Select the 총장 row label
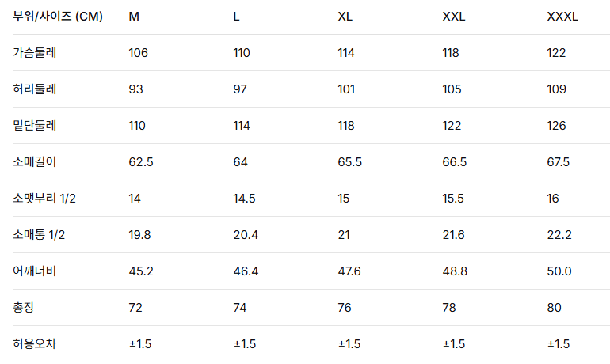 25,308
